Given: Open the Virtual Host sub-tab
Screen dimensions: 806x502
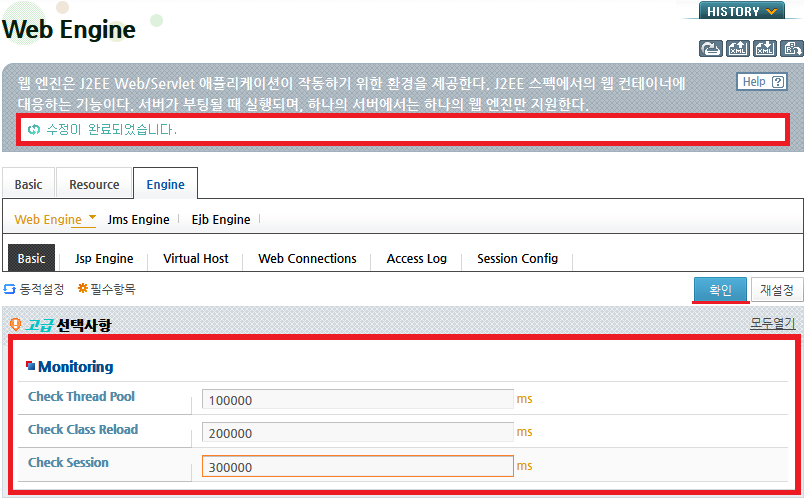Looking at the screenshot, I should click(196, 258).
